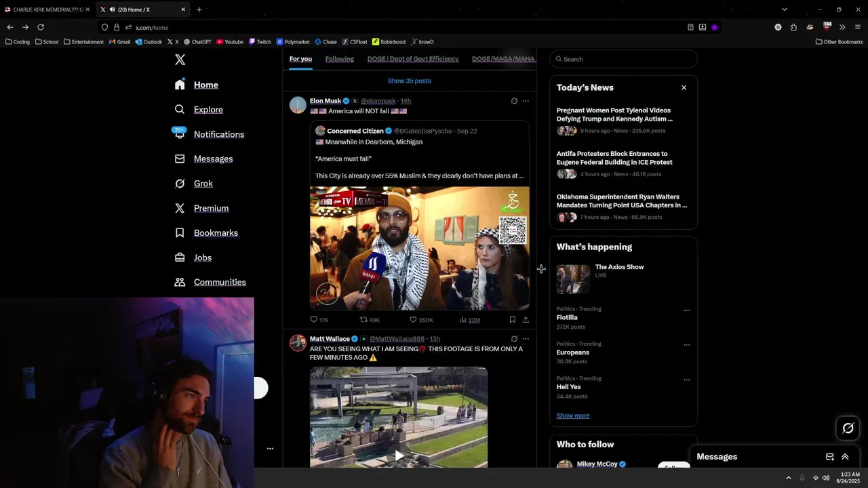Open more options for Hell Yes trend
This screenshot has height=488, width=868.
(x=686, y=380)
